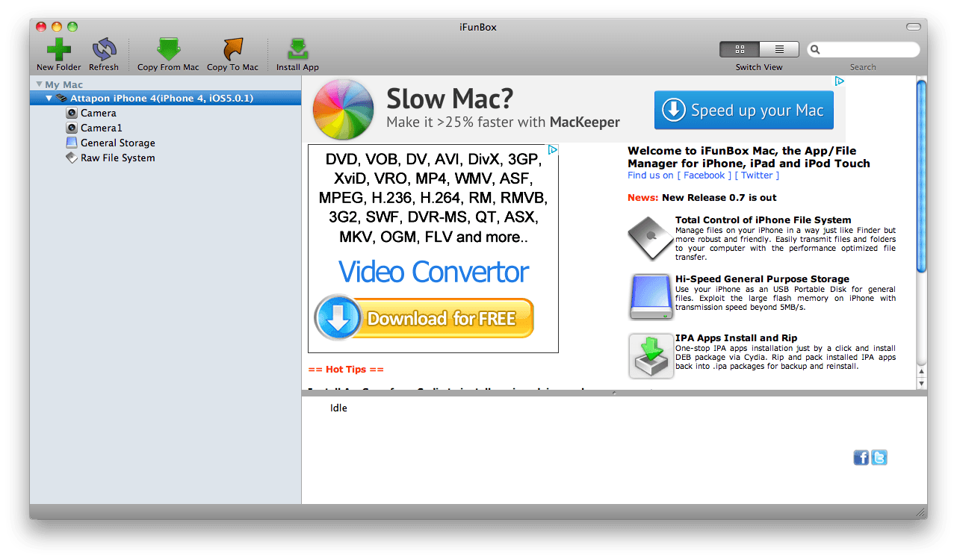This screenshot has height=560, width=957.
Task: Click the IPA Apps Install and Rip heading
Action: pos(736,337)
